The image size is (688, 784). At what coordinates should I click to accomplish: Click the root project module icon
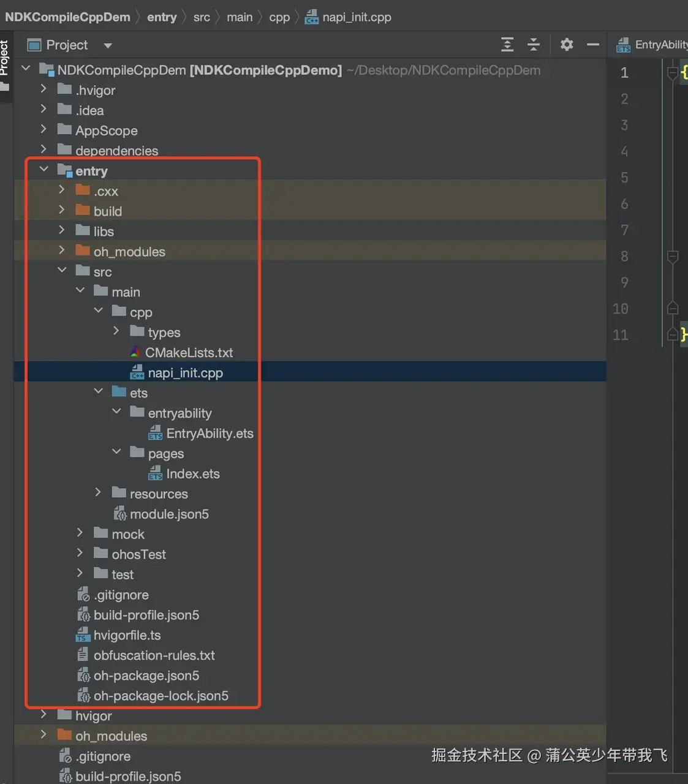(47, 69)
